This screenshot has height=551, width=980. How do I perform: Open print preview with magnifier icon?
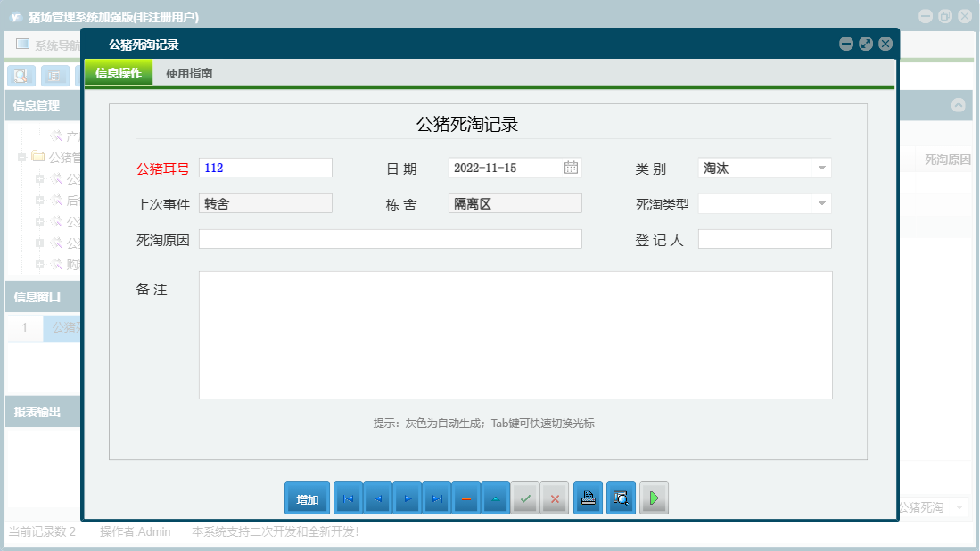[621, 498]
